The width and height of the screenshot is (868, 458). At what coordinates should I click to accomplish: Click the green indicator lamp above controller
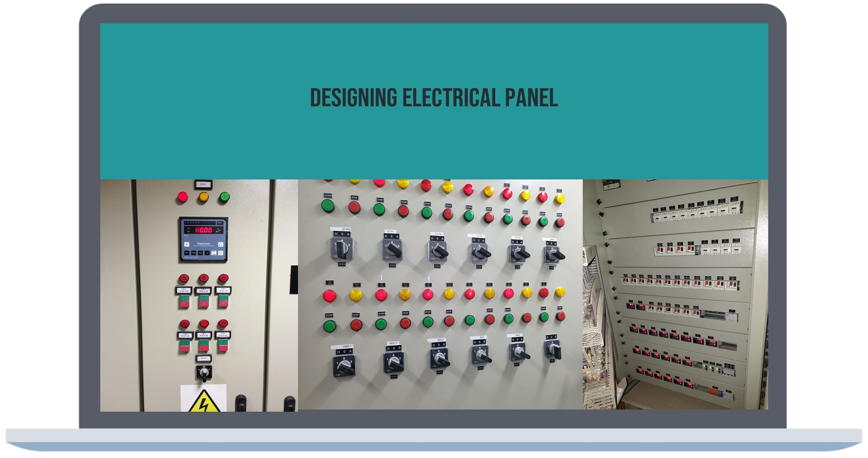224,198
